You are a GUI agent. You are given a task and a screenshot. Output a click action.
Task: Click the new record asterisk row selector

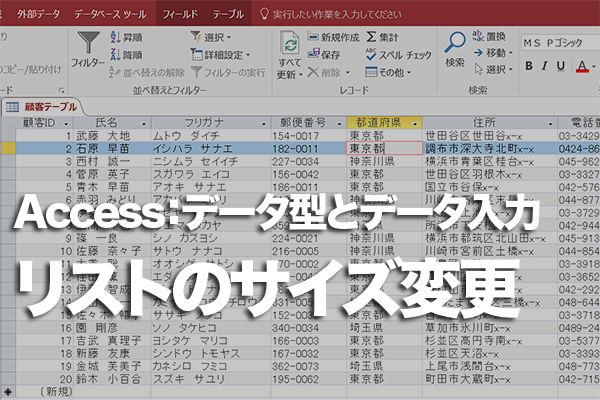click(8, 392)
